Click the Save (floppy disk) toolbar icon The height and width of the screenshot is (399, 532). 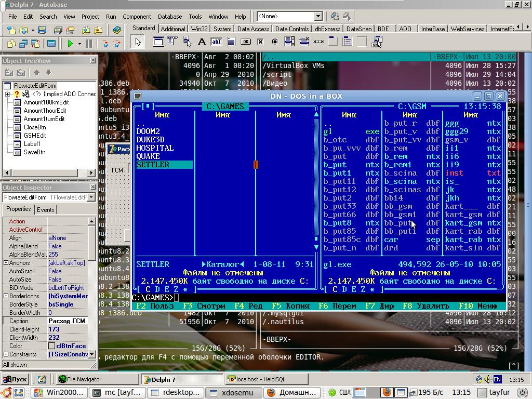click(41, 30)
